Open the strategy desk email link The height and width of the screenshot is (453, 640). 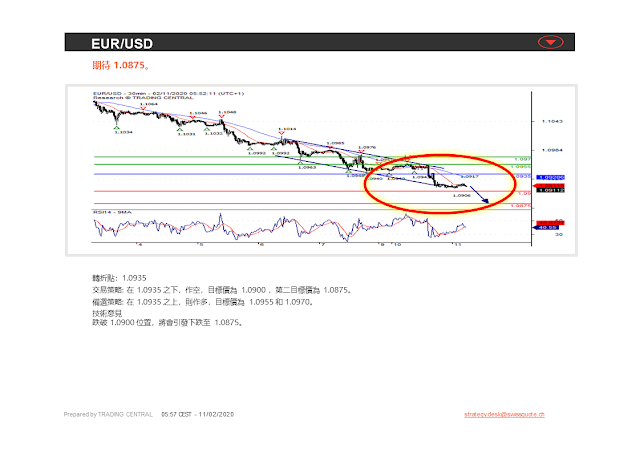coord(504,414)
